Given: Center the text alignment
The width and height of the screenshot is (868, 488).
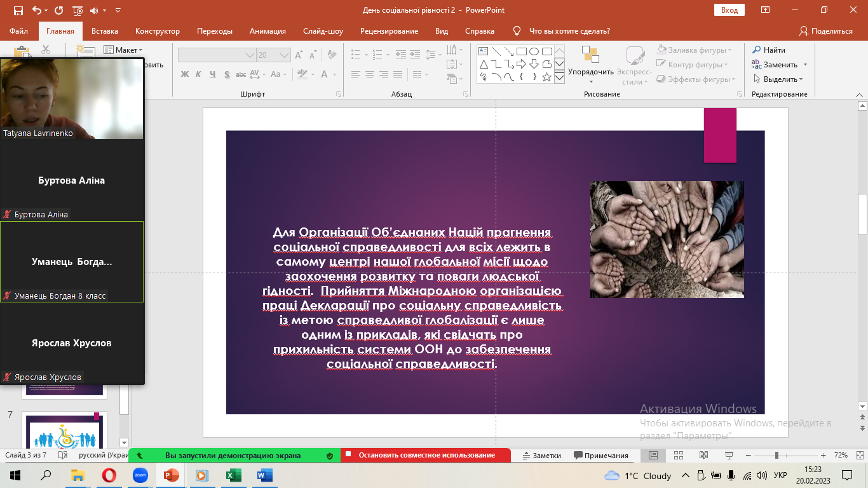Looking at the screenshot, I should click(370, 74).
